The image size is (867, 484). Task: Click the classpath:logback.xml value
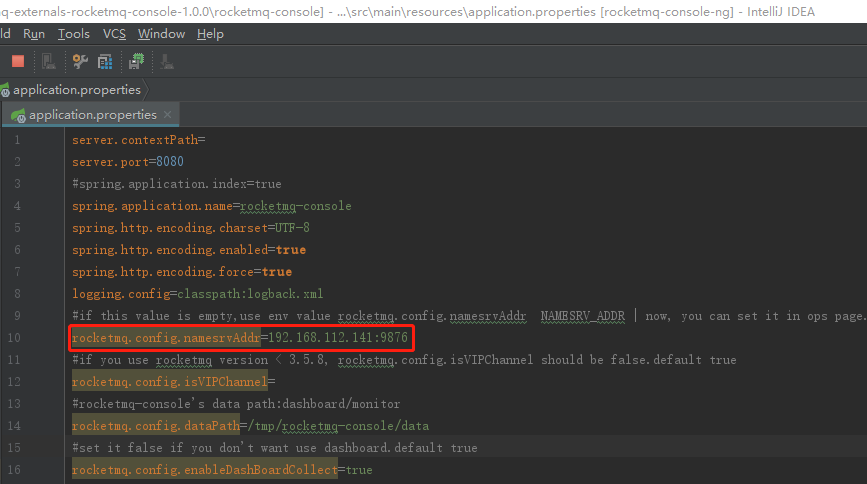click(x=250, y=294)
